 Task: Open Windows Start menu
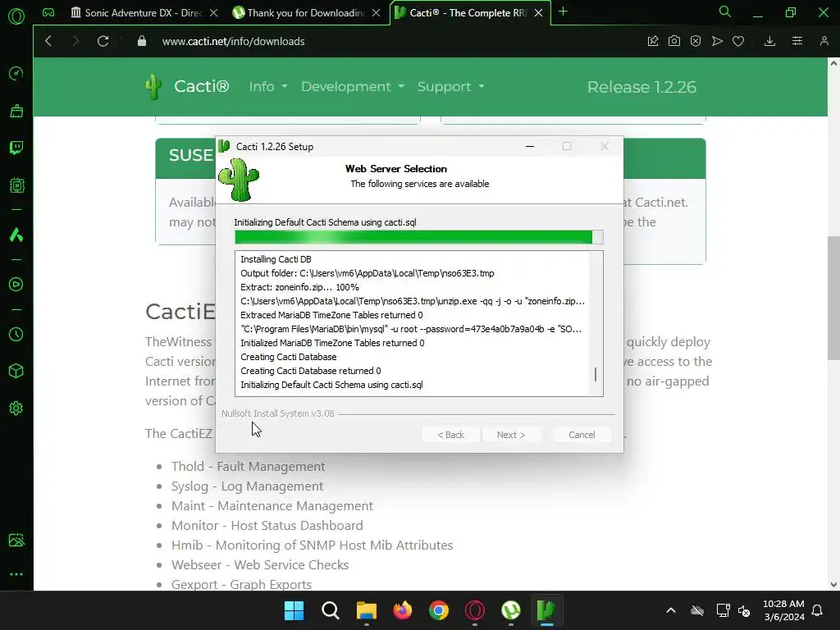point(294,610)
